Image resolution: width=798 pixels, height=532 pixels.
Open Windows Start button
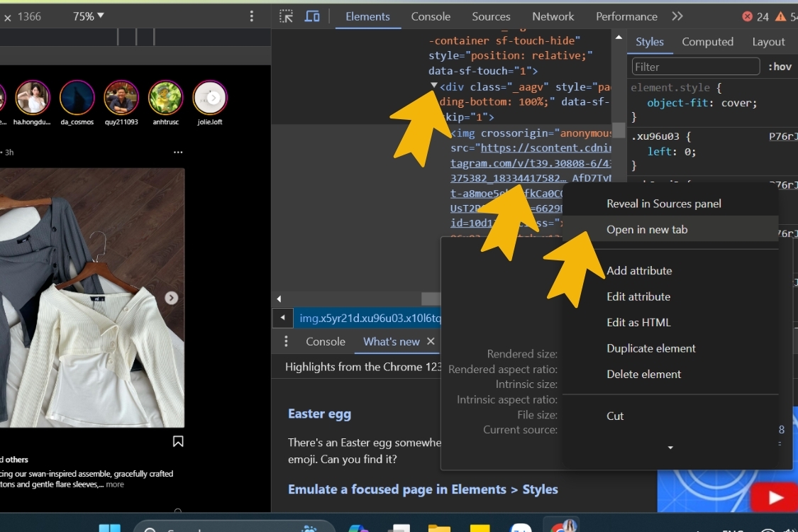tap(110, 528)
